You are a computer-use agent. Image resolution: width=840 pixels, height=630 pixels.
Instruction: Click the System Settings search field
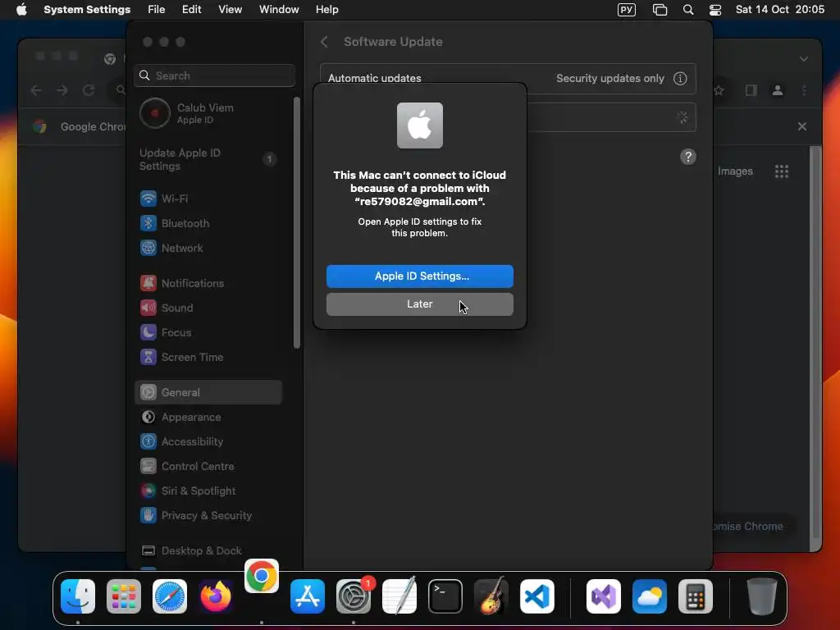coord(214,75)
